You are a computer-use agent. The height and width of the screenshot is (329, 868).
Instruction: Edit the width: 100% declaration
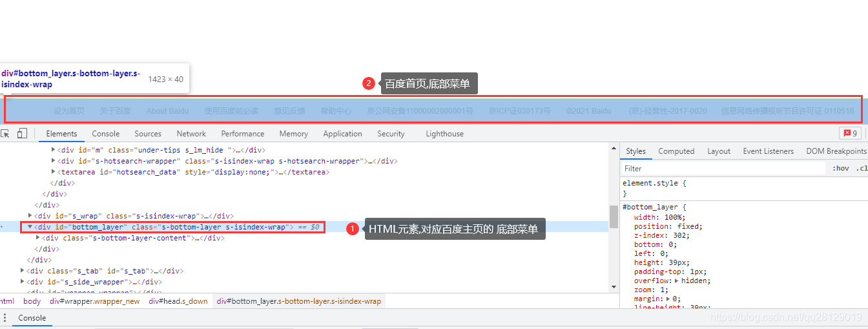click(659, 217)
